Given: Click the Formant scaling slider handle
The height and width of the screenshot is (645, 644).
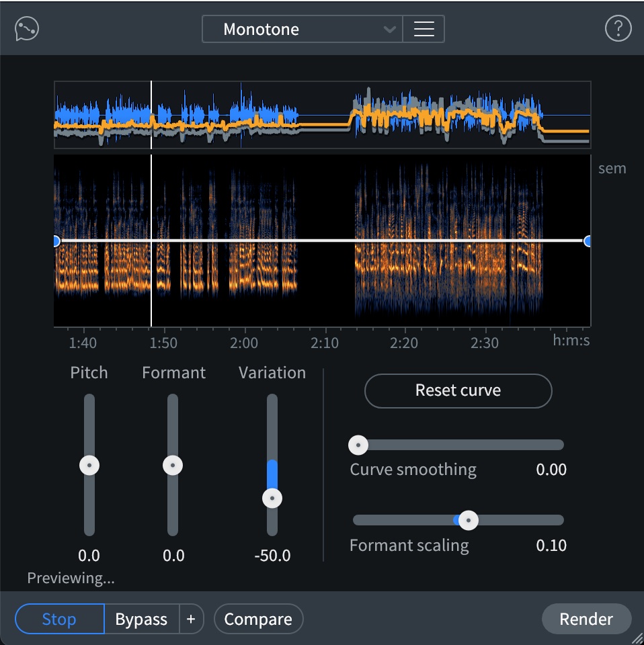Looking at the screenshot, I should [x=469, y=520].
